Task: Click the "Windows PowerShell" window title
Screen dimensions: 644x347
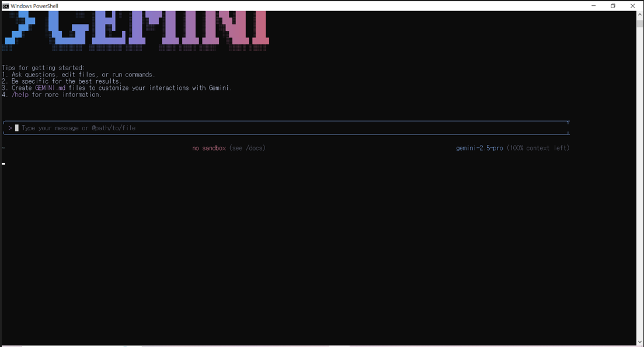Action: pos(34,6)
